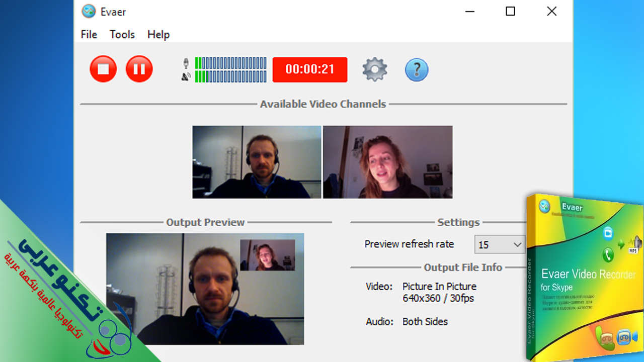The height and width of the screenshot is (362, 644).
Task: Select the left video channel with headset man
Action: click(x=257, y=162)
